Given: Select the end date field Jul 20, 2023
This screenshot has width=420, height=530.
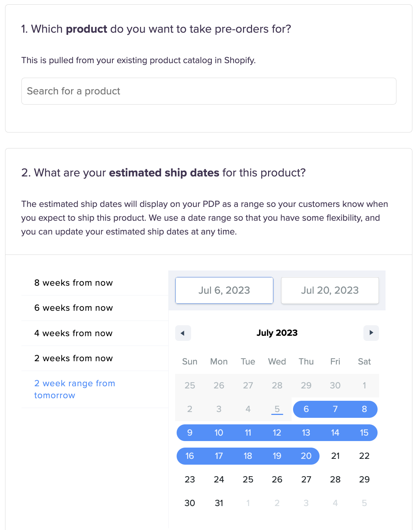Looking at the screenshot, I should pos(330,290).
